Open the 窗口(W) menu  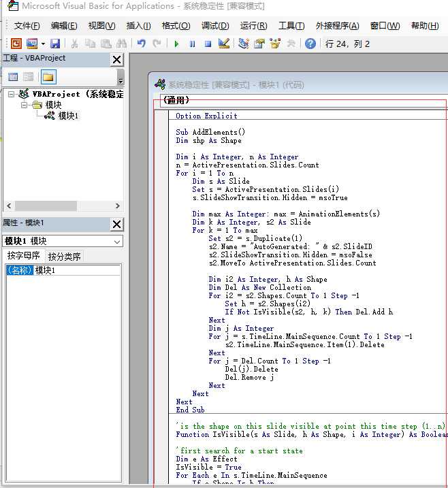(x=385, y=25)
